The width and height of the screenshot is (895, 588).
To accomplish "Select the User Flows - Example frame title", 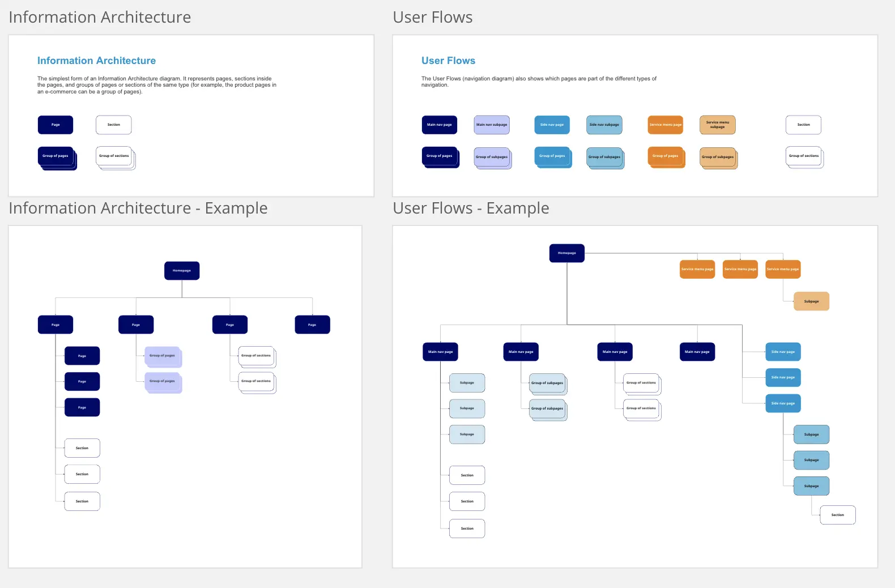I will point(471,208).
